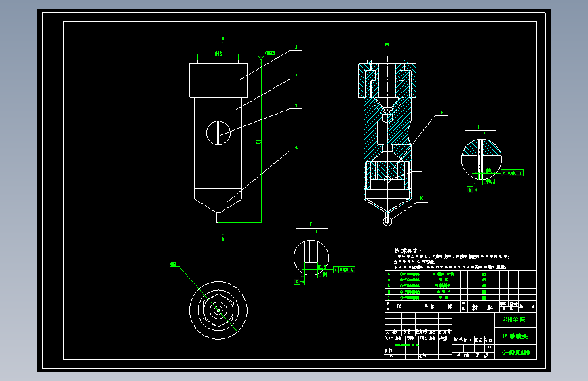The image size is (588, 381).
Task: Select the balloon number 4 leader label
Action: (x=296, y=148)
